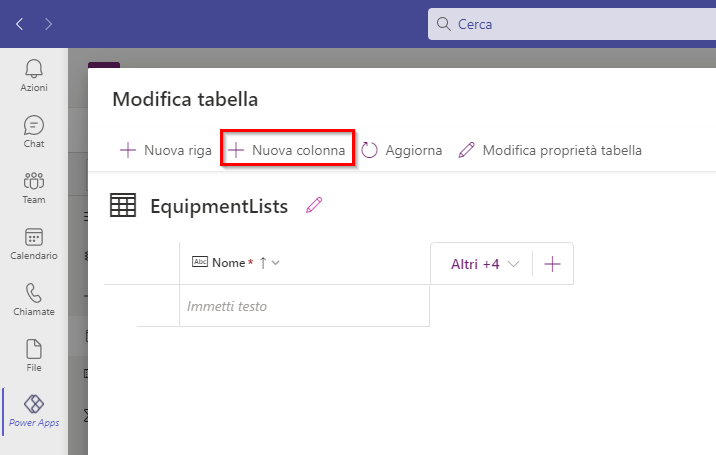Image resolution: width=716 pixels, height=455 pixels.
Task: Click the Cerca search box
Action: tap(572, 24)
